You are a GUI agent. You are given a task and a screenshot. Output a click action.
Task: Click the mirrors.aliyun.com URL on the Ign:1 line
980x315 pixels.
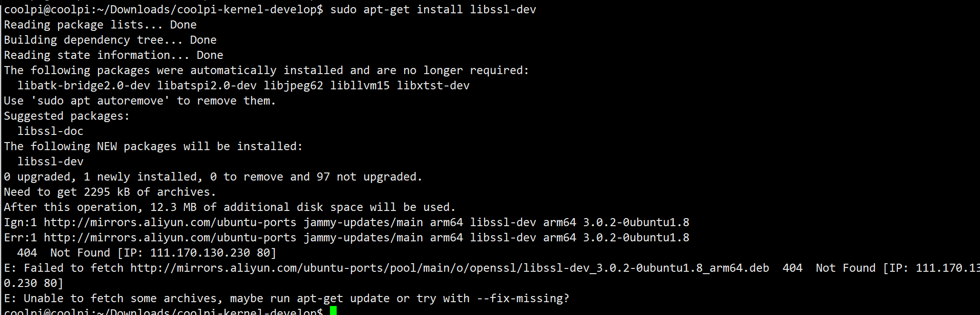[170, 222]
